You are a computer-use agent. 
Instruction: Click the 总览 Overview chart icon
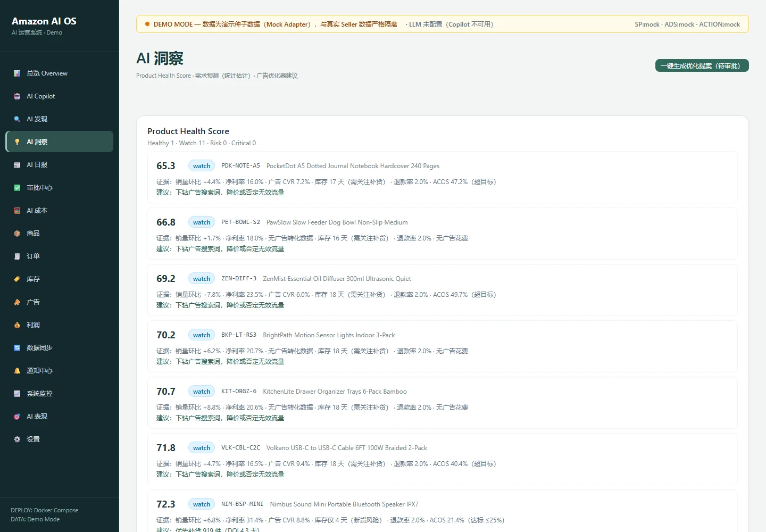(17, 73)
